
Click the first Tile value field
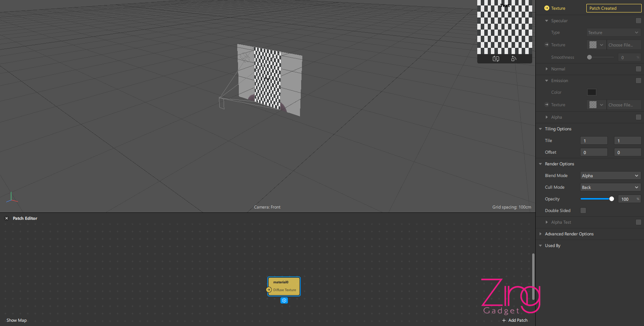click(x=594, y=141)
